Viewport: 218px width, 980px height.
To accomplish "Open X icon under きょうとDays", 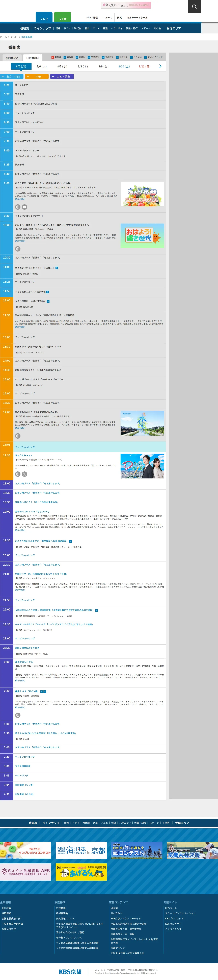I will [x=24, y=474].
